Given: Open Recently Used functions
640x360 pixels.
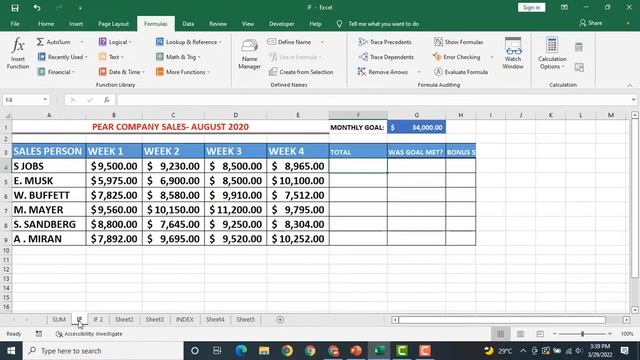Looking at the screenshot, I should pyautogui.click(x=62, y=57).
